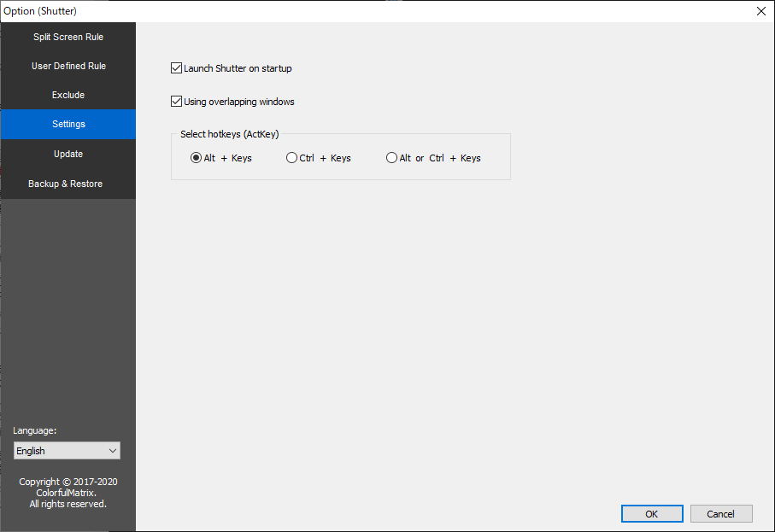Image resolution: width=775 pixels, height=532 pixels.
Task: Open the Update page
Action: 68,154
